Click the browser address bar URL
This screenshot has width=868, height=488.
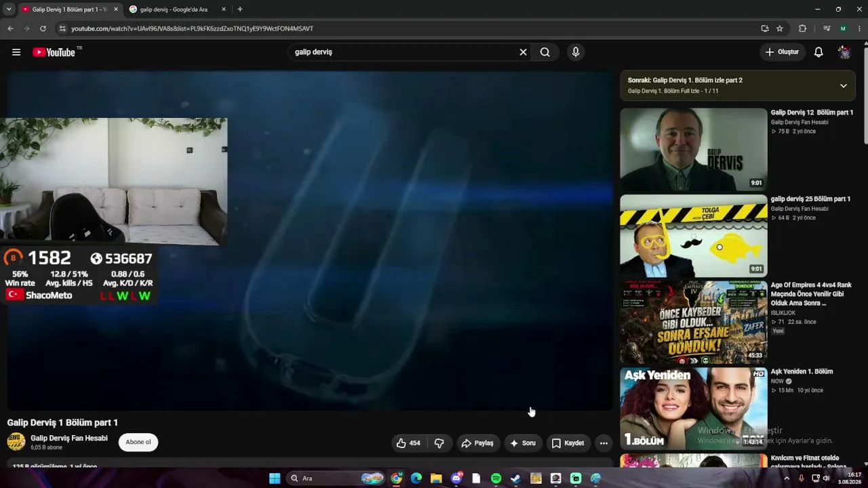pos(193,28)
